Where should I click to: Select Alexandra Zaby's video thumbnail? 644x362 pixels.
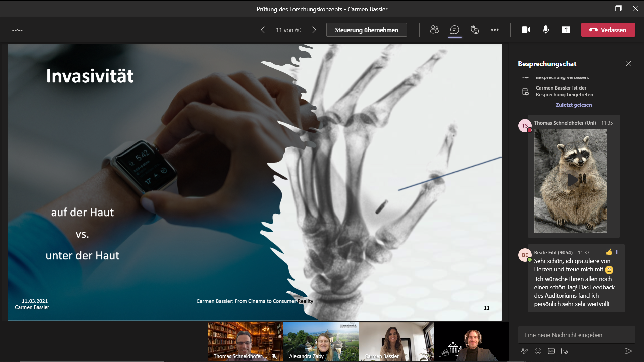pos(321,341)
